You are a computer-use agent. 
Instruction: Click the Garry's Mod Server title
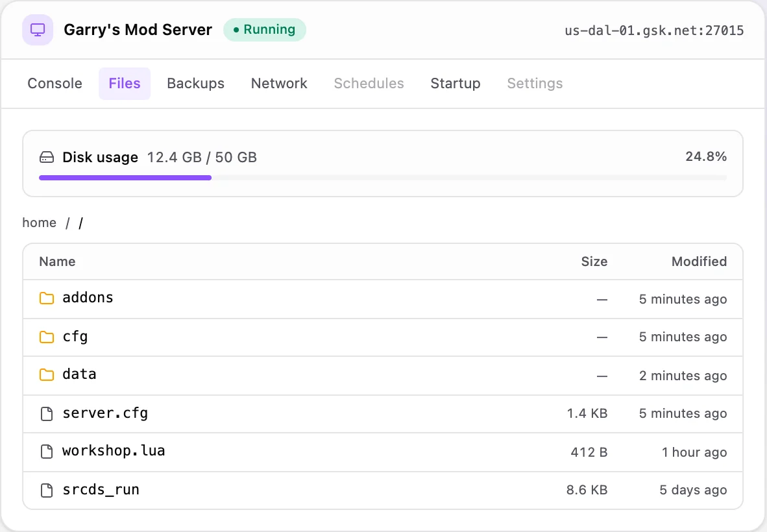(x=138, y=30)
